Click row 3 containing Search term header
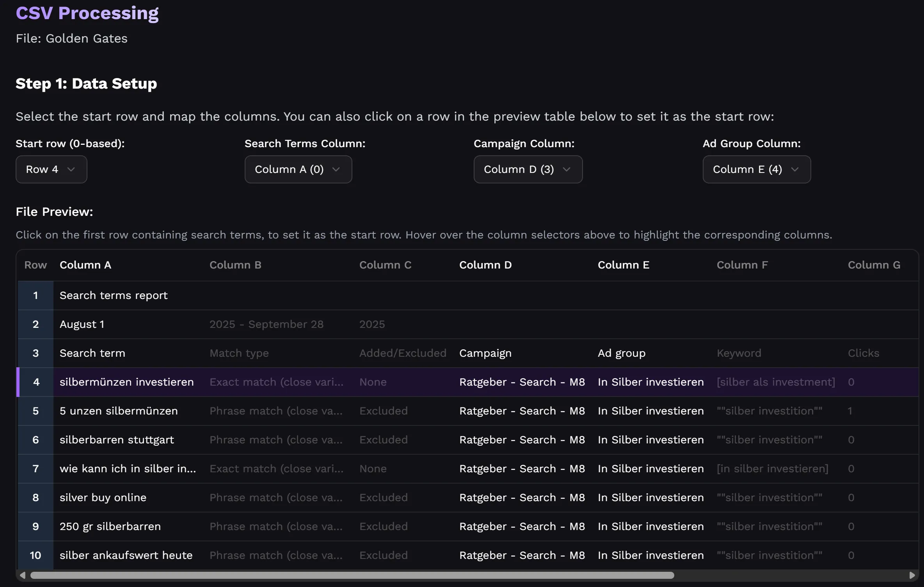The width and height of the screenshot is (924, 587). pos(92,353)
